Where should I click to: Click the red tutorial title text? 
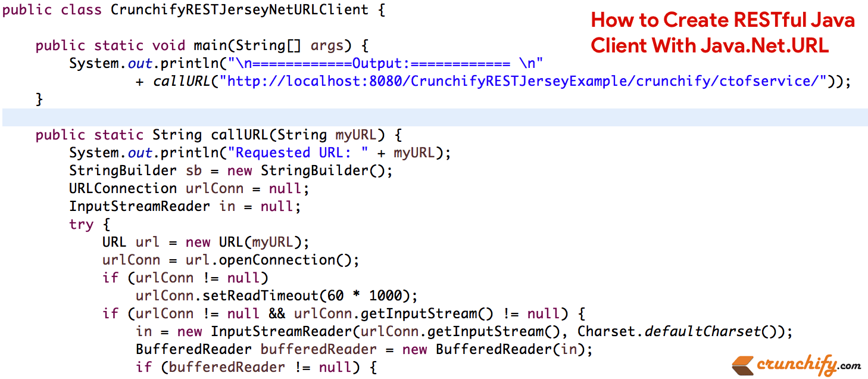[x=722, y=32]
